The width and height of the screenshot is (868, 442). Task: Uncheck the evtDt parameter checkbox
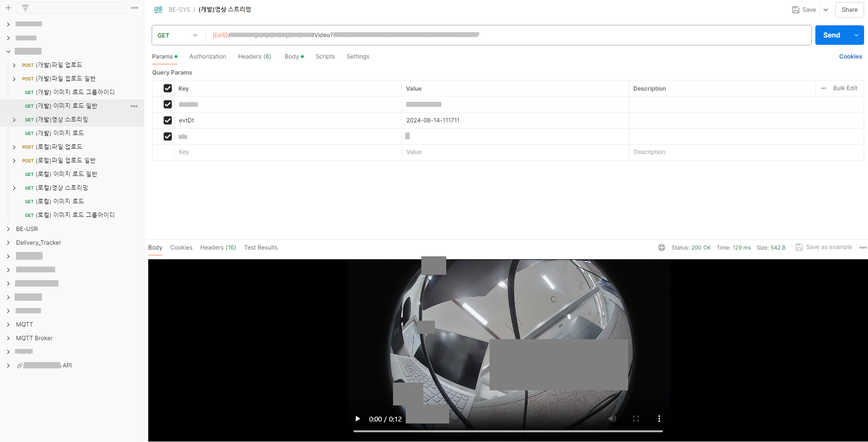pyautogui.click(x=168, y=120)
